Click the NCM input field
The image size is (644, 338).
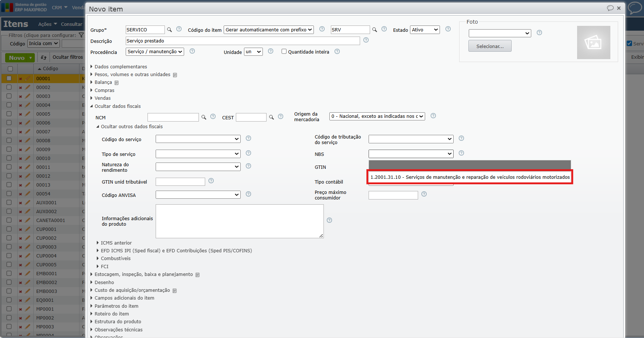coord(173,117)
